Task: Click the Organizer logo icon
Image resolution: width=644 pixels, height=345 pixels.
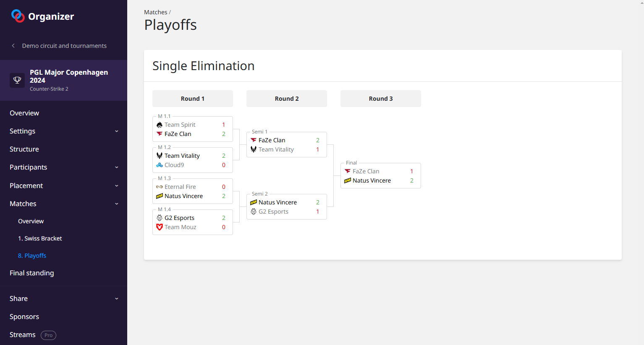Action: pyautogui.click(x=18, y=16)
